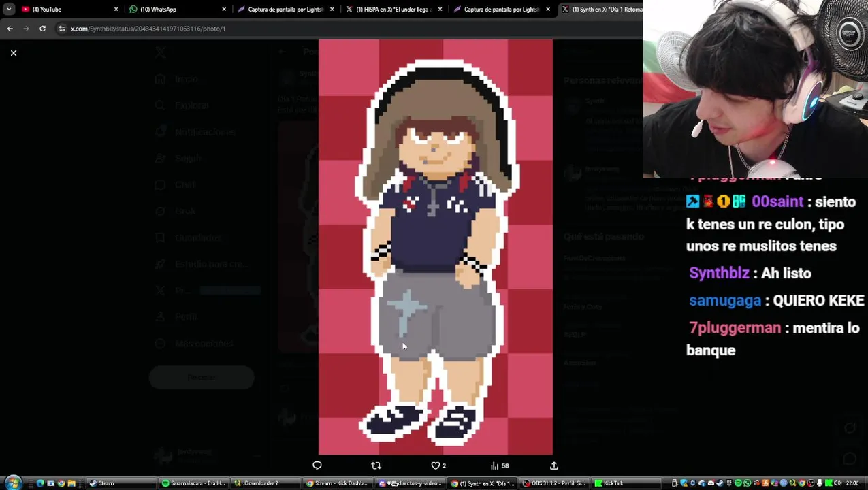Click the 00saint username in the chat overlay
868x490 pixels.
pyautogui.click(x=777, y=202)
